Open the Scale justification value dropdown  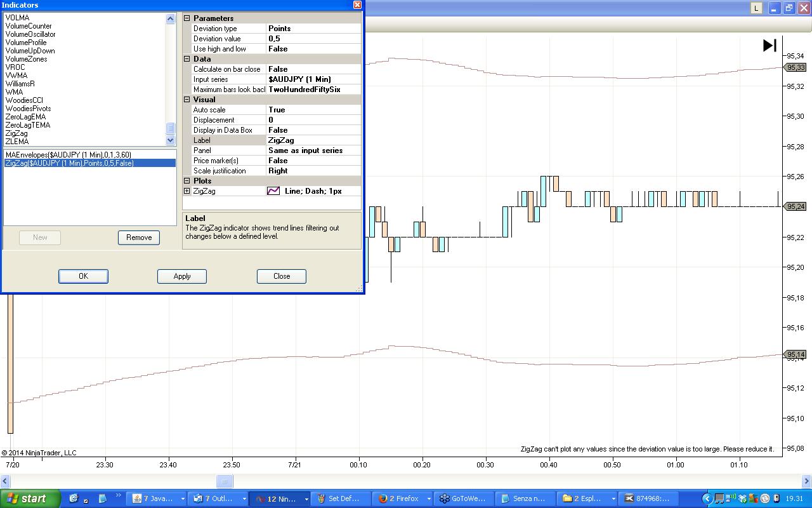(313, 171)
